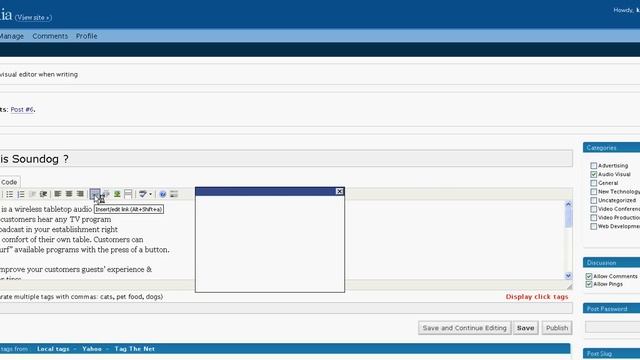Viewport: 640px width, 360px height.
Task: Click the Display click tags link
Action: [537, 297]
